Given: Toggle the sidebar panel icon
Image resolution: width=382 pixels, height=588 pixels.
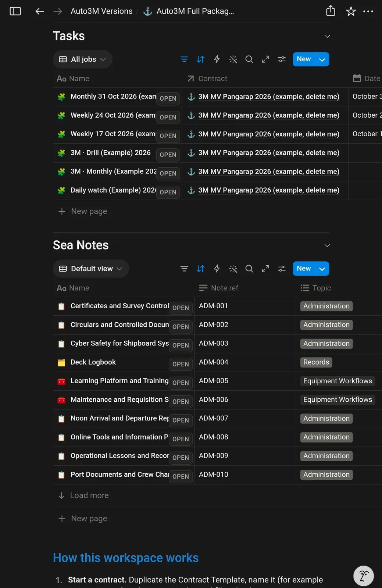Looking at the screenshot, I should click(15, 11).
